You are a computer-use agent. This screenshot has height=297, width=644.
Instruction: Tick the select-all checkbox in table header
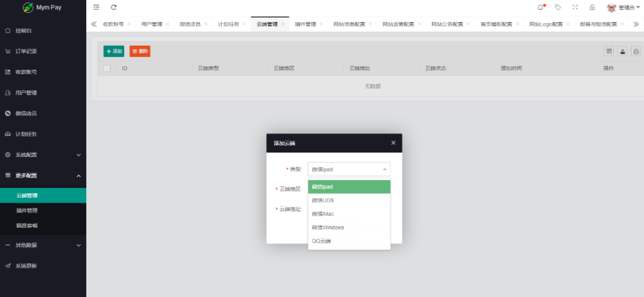point(107,68)
